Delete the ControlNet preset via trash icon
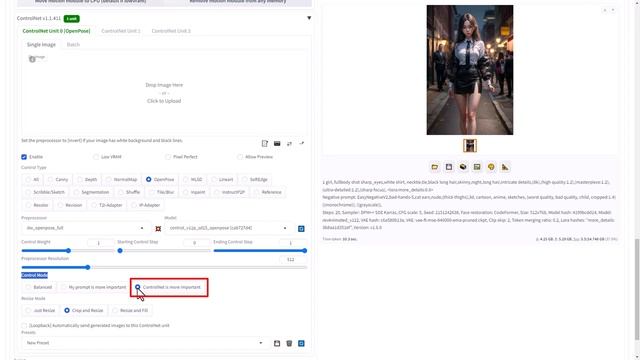Viewport: 640px width, 360px height. [x=289, y=343]
